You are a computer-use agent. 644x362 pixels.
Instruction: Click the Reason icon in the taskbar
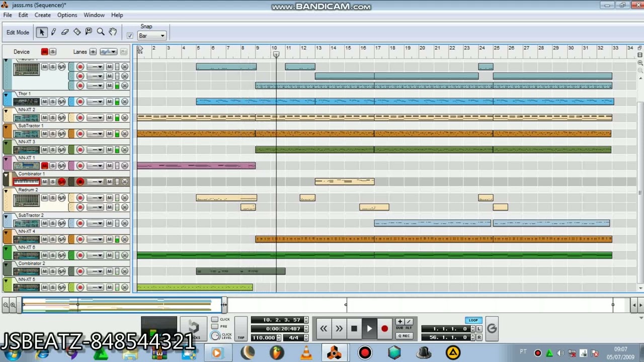point(335,353)
